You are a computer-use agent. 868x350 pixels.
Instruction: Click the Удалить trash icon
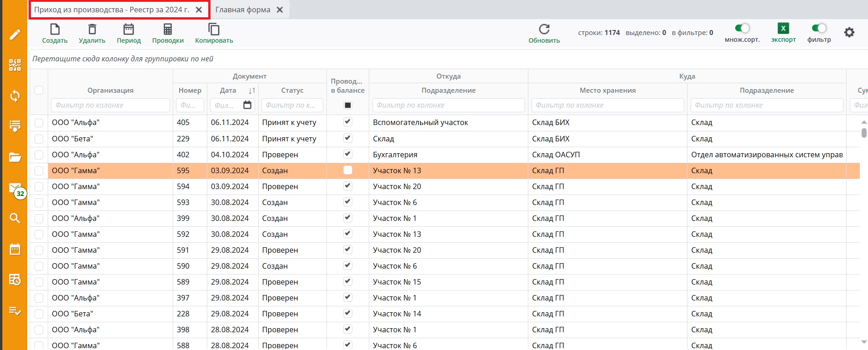pos(92,30)
